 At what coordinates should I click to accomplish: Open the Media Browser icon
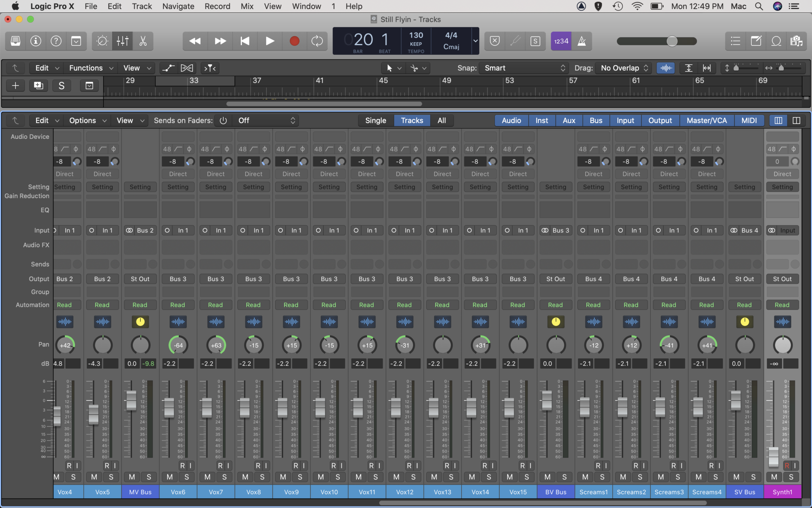796,41
